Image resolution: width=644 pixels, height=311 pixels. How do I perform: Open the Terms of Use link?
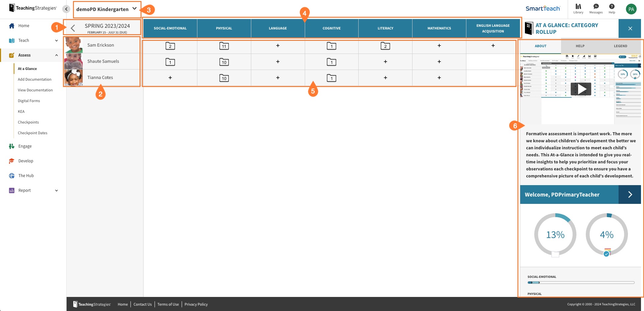click(168, 304)
